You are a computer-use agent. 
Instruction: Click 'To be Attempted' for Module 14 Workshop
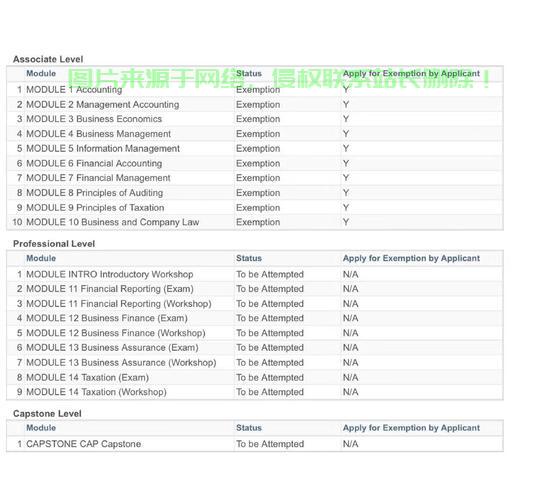[x=270, y=392]
